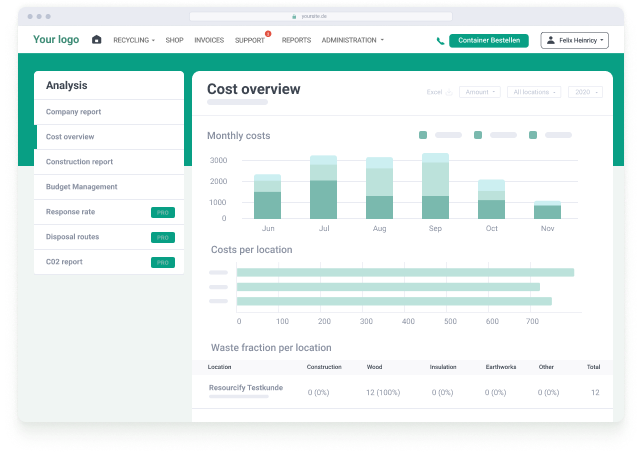Click the Aug bar in Monthly costs
The image size is (642, 456).
380,188
